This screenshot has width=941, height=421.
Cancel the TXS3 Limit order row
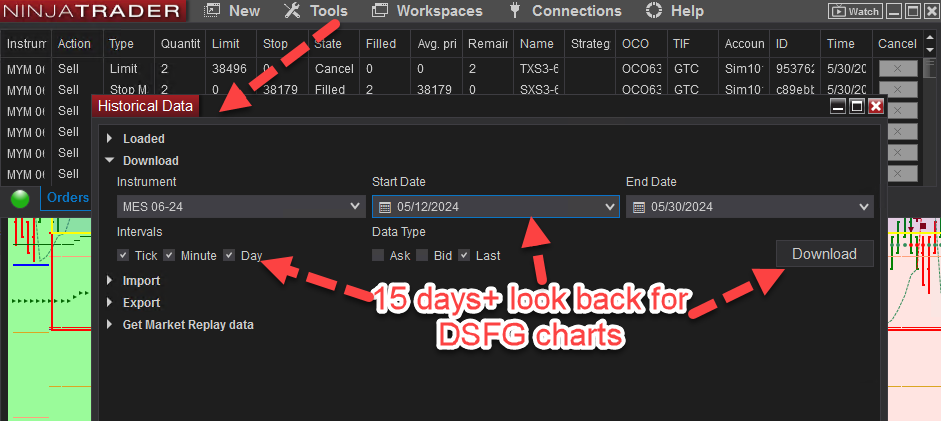(898, 69)
